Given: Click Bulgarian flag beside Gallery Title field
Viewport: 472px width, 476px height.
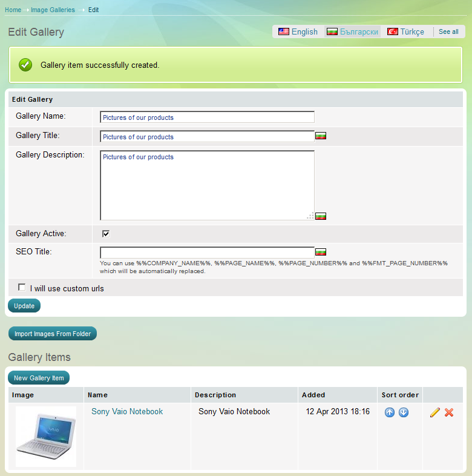Looking at the screenshot, I should click(321, 136).
